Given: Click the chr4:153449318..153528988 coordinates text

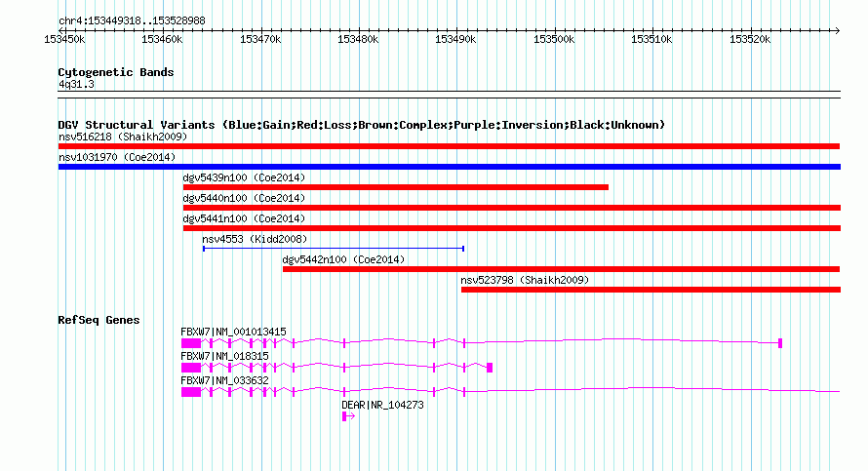Looking at the screenshot, I should 132,20.
